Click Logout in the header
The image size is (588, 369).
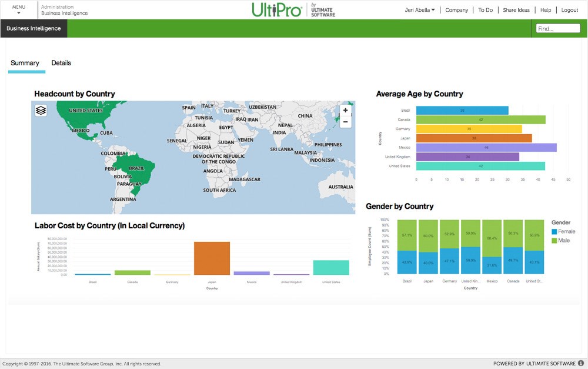click(569, 10)
